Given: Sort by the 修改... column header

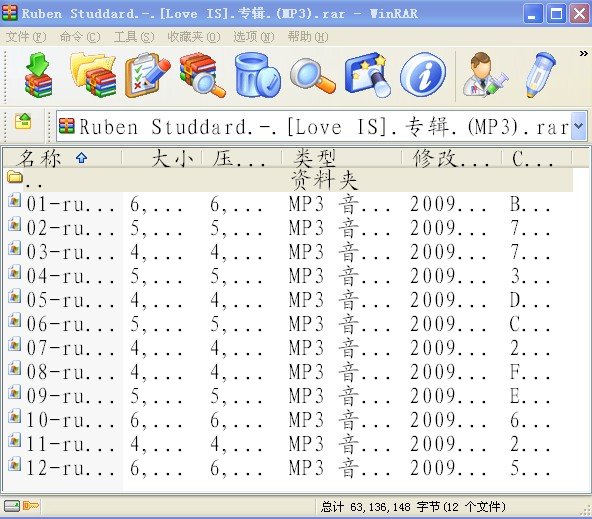Looking at the screenshot, I should pyautogui.click(x=452, y=158).
